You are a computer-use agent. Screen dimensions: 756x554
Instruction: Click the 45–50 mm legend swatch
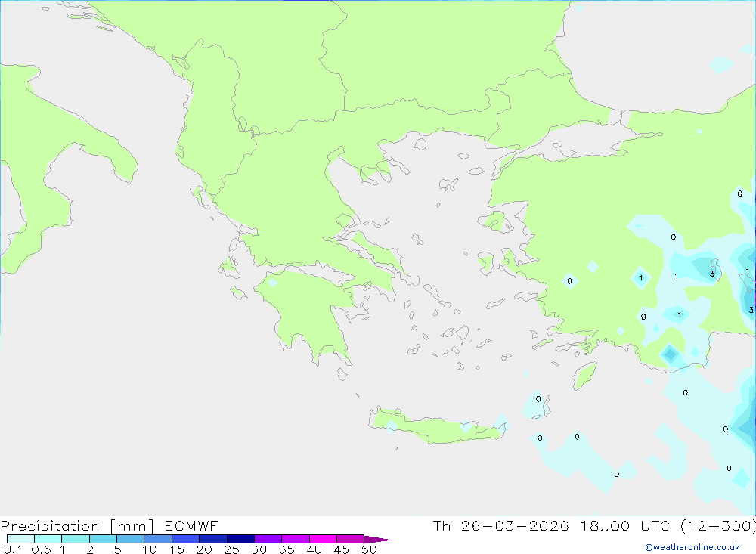tap(350, 539)
